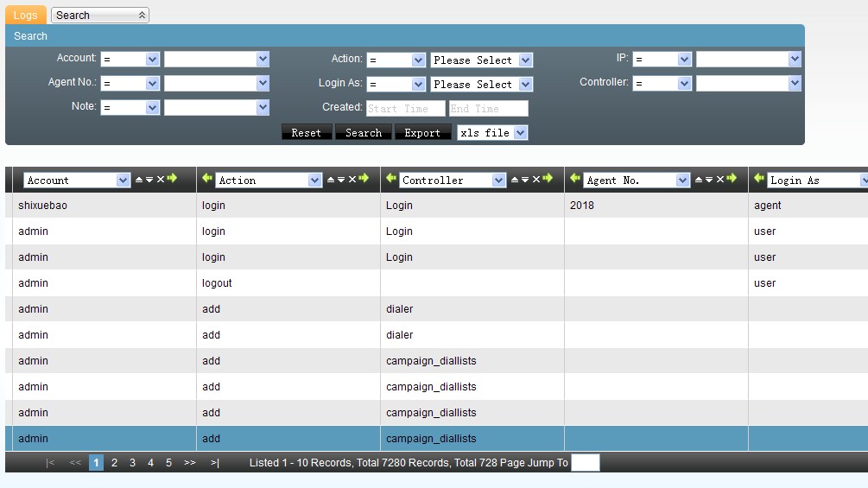Sort Controller column ascending using up arrow
This screenshot has width=868, height=488.
point(515,180)
